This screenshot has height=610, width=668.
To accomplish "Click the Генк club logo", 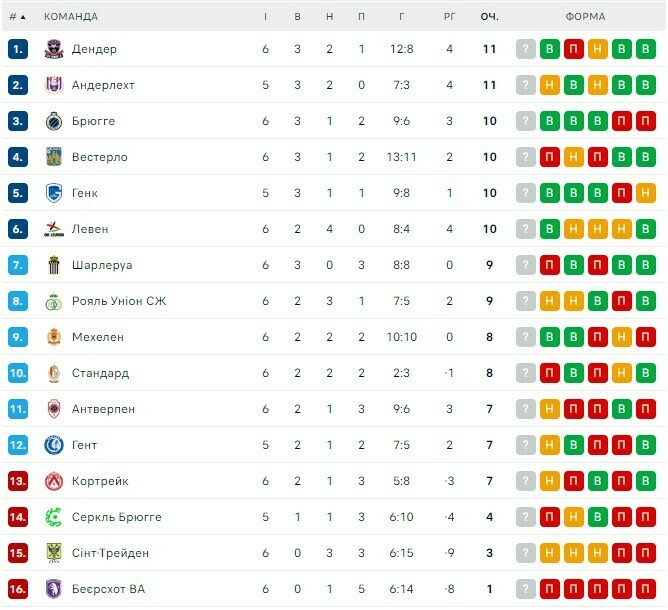I will tap(54, 193).
